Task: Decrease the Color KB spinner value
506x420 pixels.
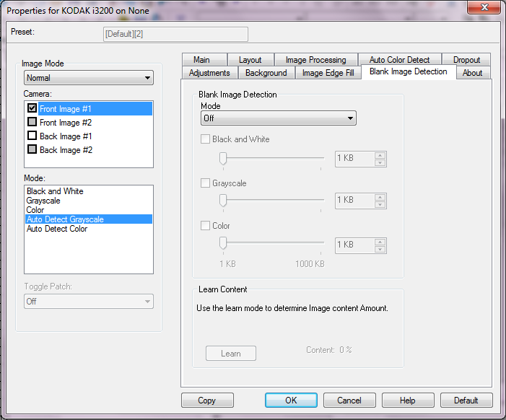Action: 380,249
